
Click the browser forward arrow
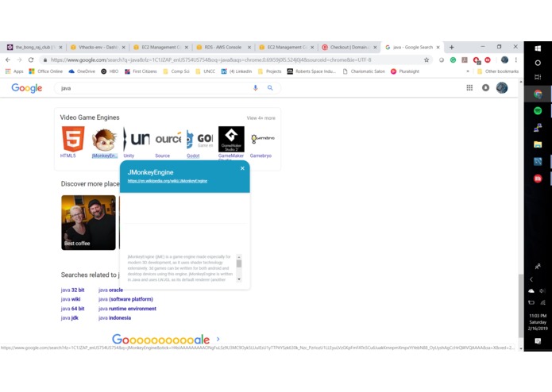[x=19, y=60]
